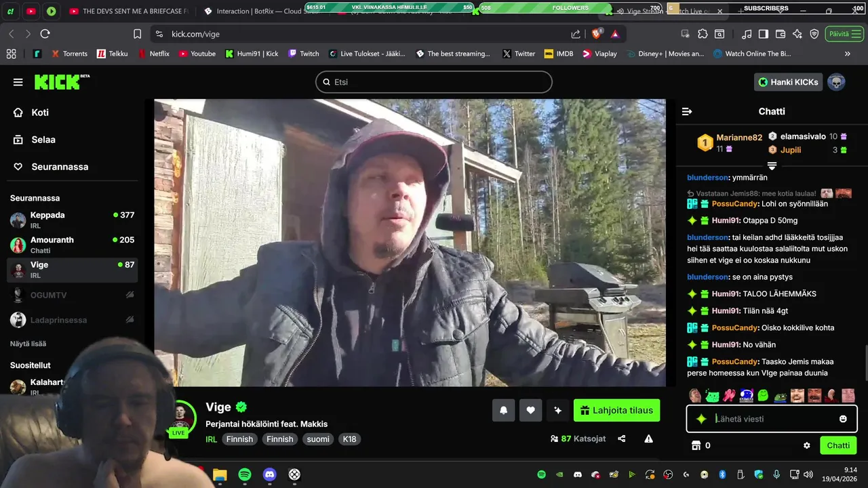Open Brave Shields icon
The height and width of the screenshot is (488, 868).
598,34
